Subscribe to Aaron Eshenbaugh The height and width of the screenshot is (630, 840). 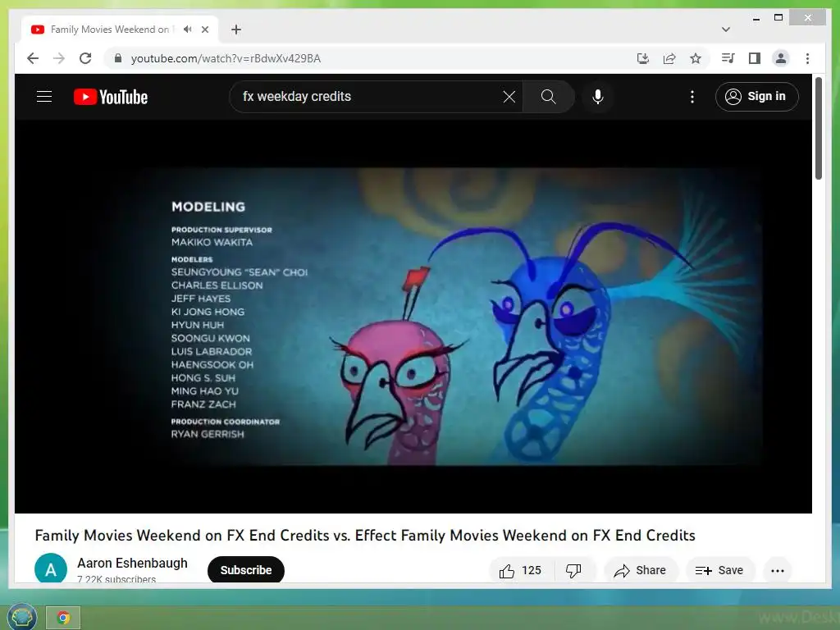click(x=246, y=570)
